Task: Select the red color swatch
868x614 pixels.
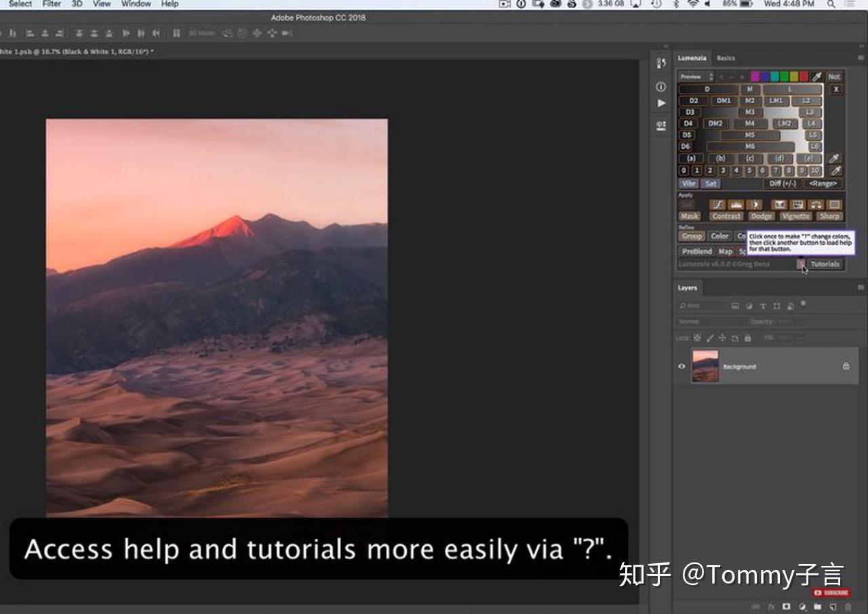Action: (x=804, y=77)
